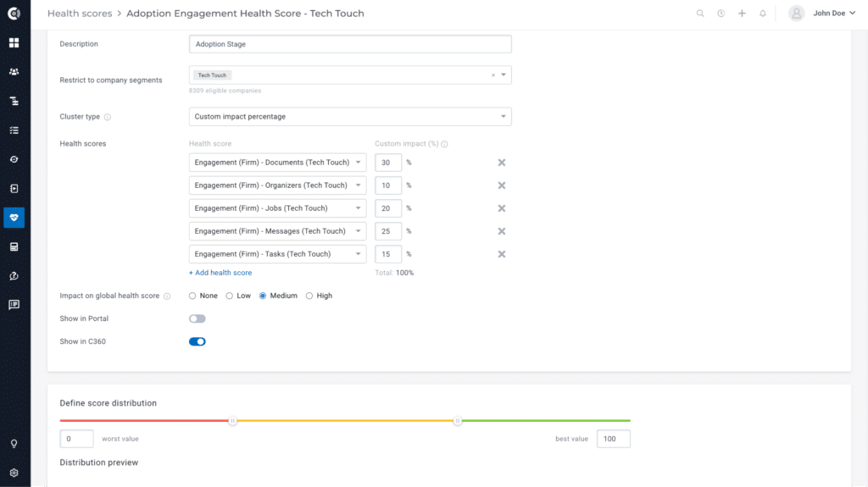The width and height of the screenshot is (868, 487).
Task: Click the Description field with Adoption Stage
Action: point(350,44)
